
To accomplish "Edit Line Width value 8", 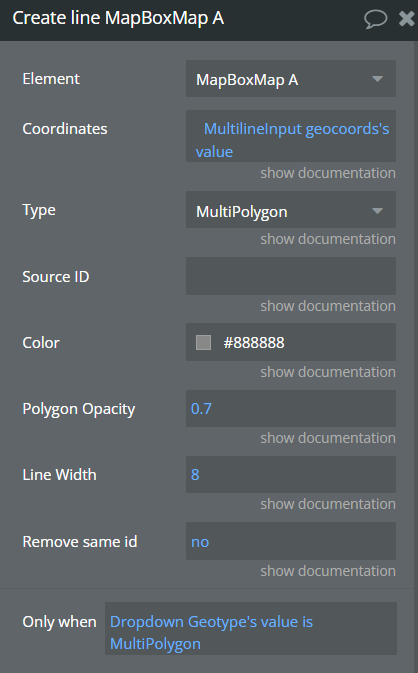I will (291, 474).
